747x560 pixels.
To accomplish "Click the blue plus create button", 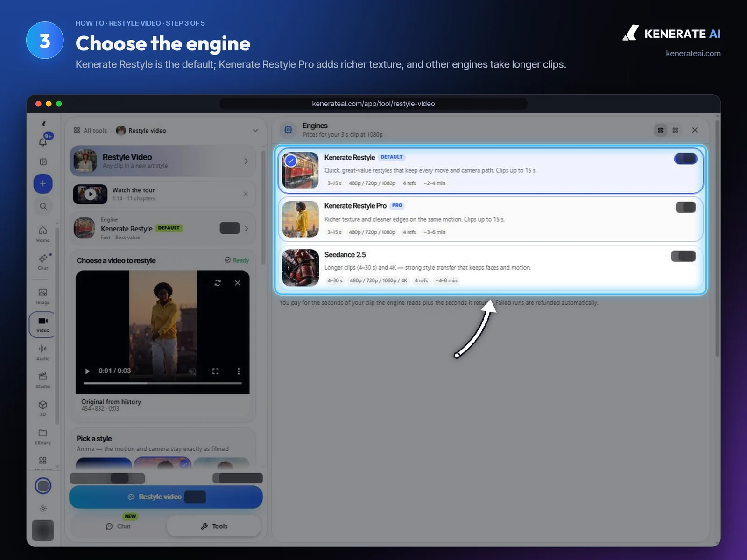I will pos(43,183).
